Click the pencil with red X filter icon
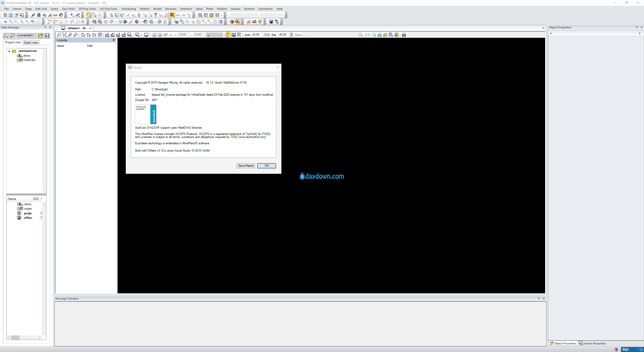 [6, 36]
